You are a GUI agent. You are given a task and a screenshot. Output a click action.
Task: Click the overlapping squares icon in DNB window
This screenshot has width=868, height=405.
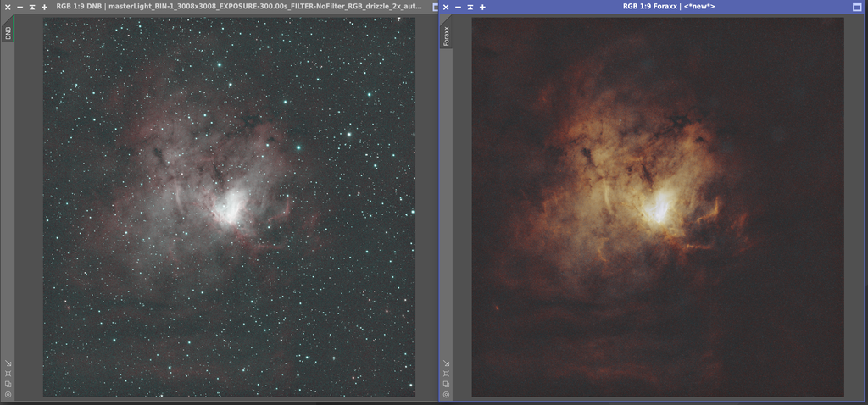[8, 385]
